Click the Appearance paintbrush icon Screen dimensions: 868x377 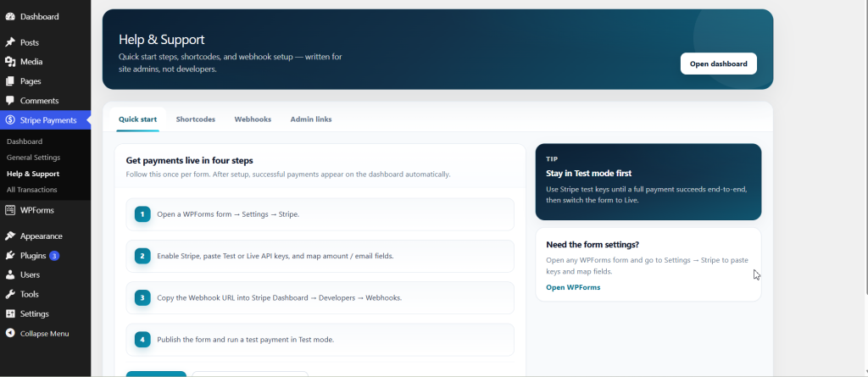coord(10,236)
